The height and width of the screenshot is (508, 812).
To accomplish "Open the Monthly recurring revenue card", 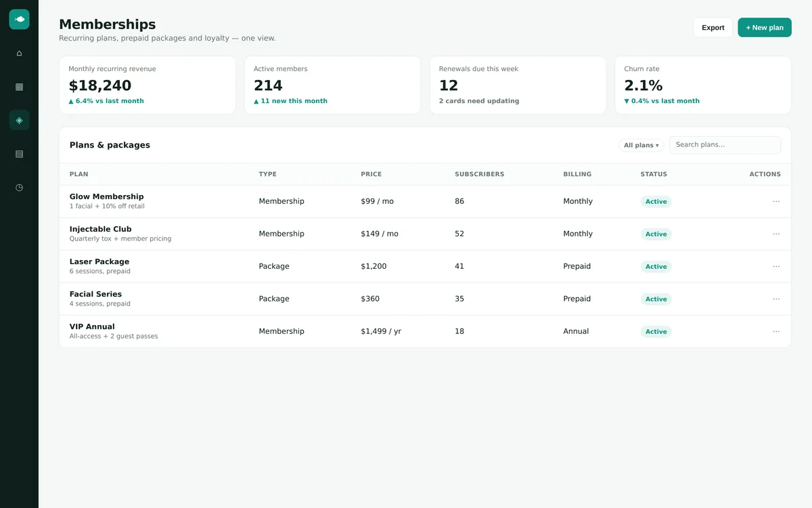I will (148, 85).
